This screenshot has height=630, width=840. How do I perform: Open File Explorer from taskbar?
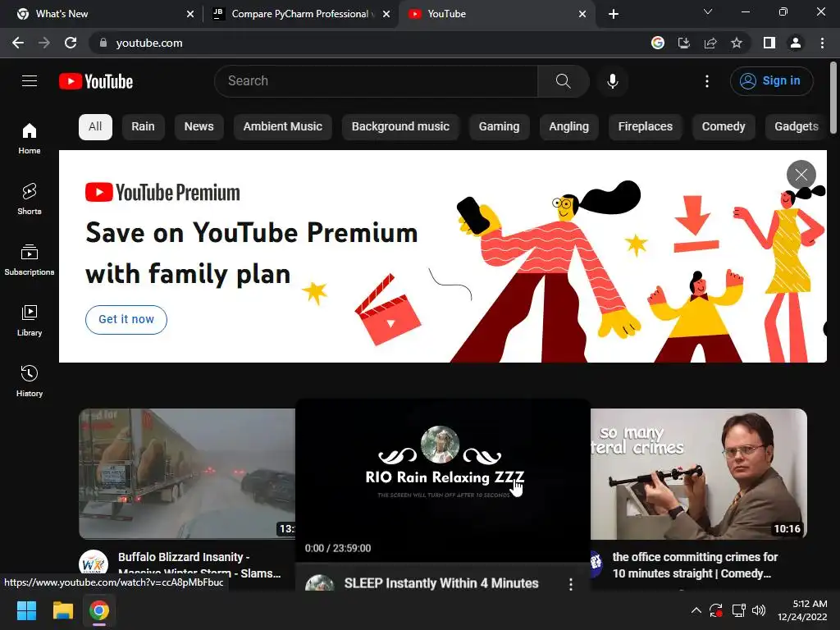pyautogui.click(x=62, y=610)
